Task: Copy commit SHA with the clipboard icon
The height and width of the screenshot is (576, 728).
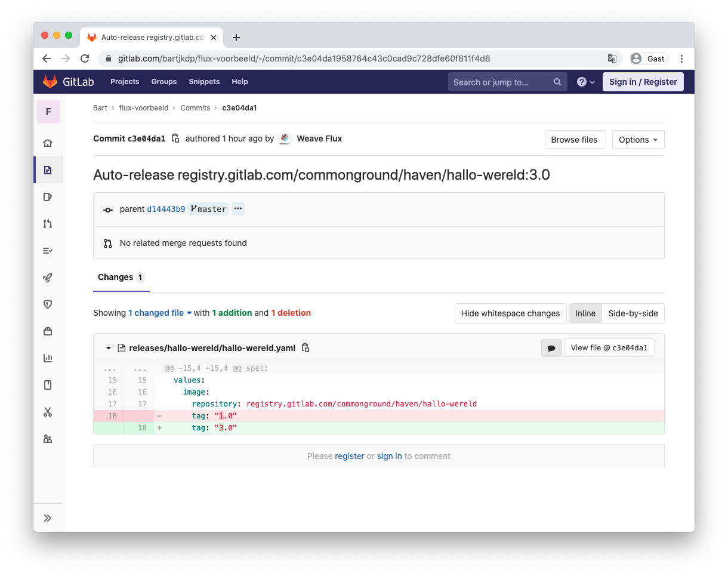Action: pos(175,138)
